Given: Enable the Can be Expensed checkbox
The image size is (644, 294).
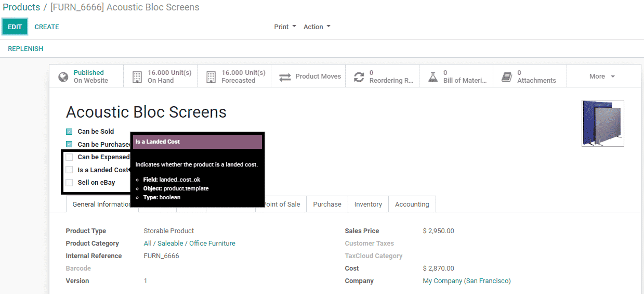Looking at the screenshot, I should [x=69, y=157].
